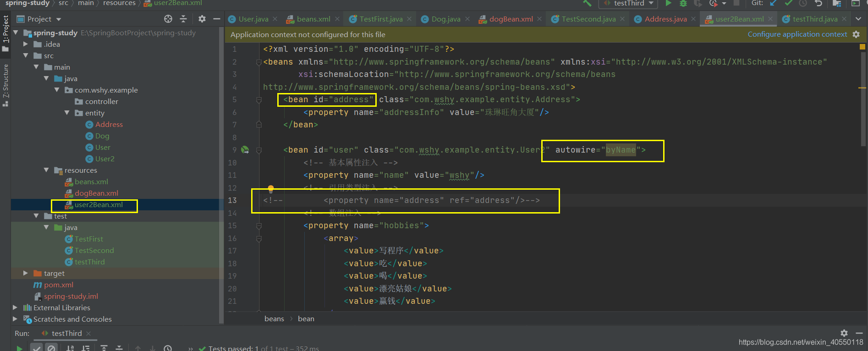Viewport: 868px width, 351px height.
Task: Open the testThird run configuration dropdown
Action: point(628,3)
